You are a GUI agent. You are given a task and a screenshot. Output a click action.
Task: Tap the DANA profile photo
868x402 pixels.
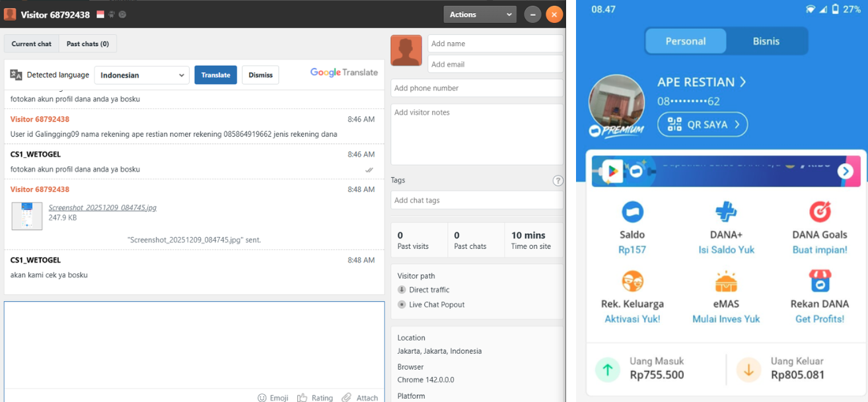616,102
